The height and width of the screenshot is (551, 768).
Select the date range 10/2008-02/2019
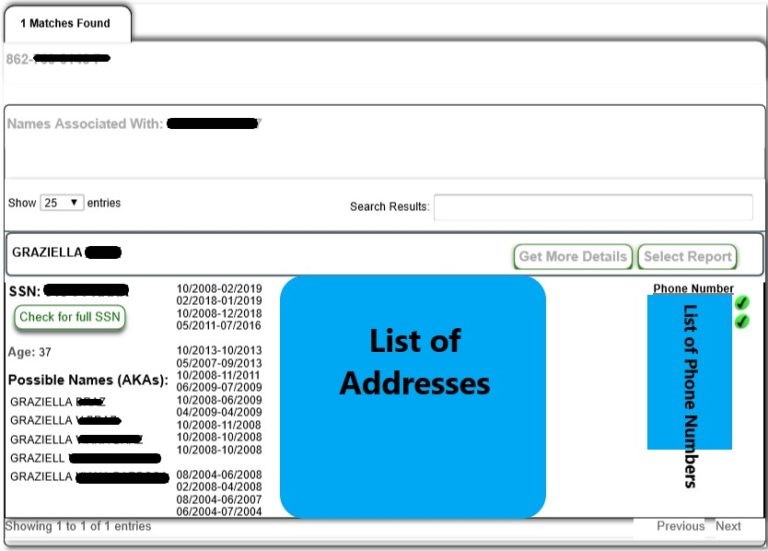pyautogui.click(x=219, y=288)
